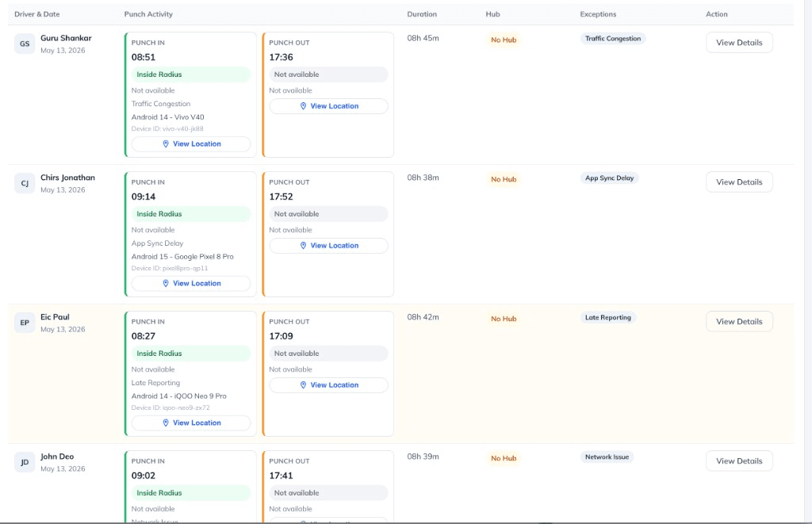Open View Details for Chirs Jonathan
This screenshot has width=812, height=524.
click(x=739, y=182)
